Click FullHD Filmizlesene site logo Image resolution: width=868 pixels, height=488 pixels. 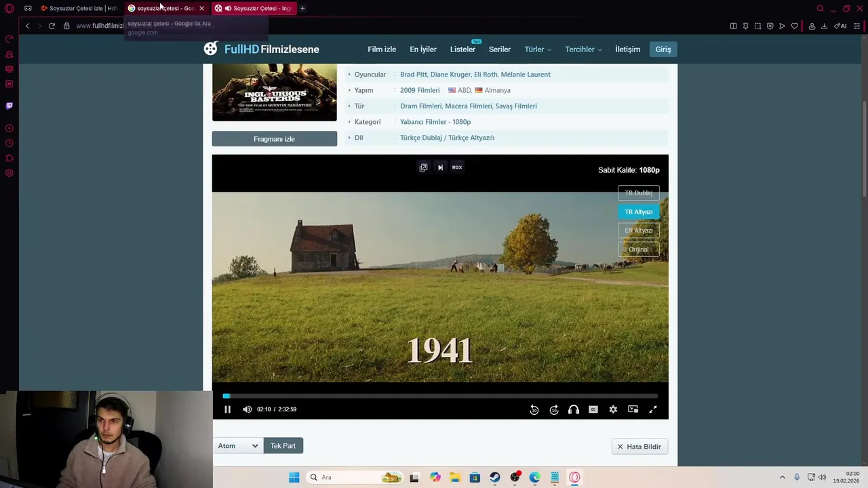coord(262,49)
